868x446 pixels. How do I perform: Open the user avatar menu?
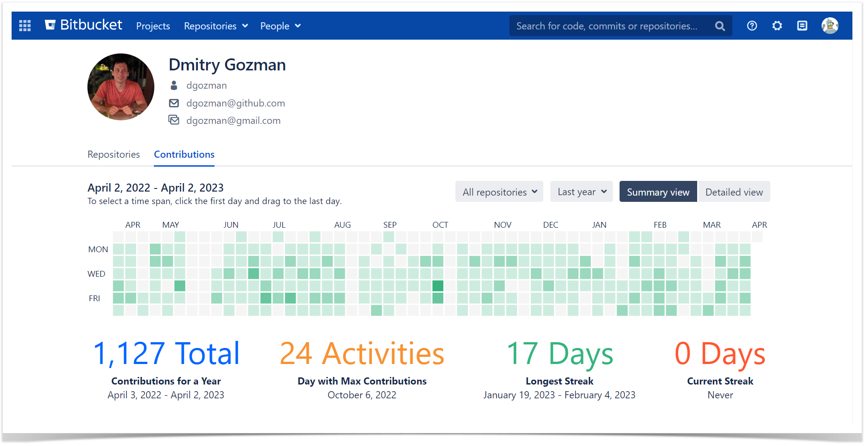[830, 26]
